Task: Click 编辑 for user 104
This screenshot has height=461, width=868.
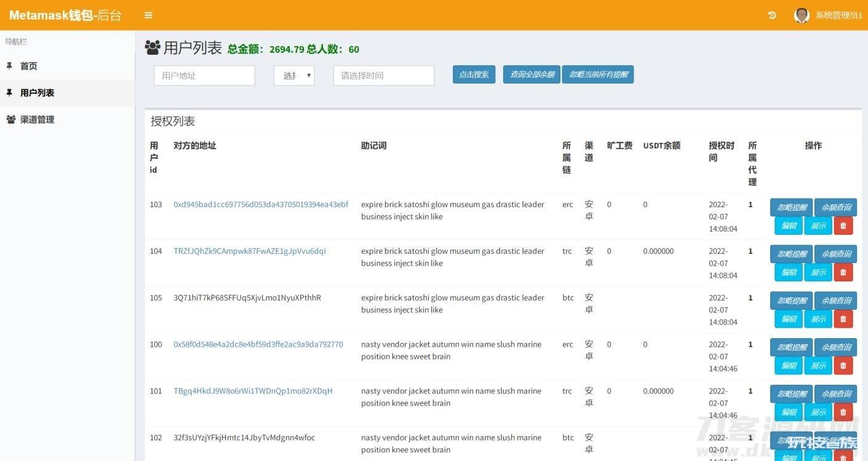Action: (789, 272)
